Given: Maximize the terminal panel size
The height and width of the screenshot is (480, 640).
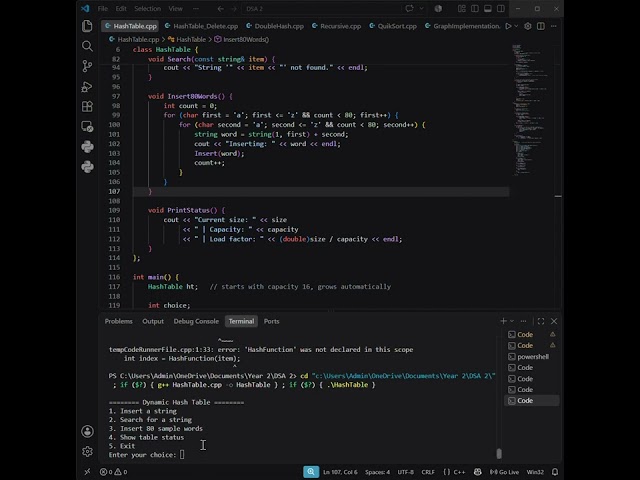Looking at the screenshot, I should (541, 321).
